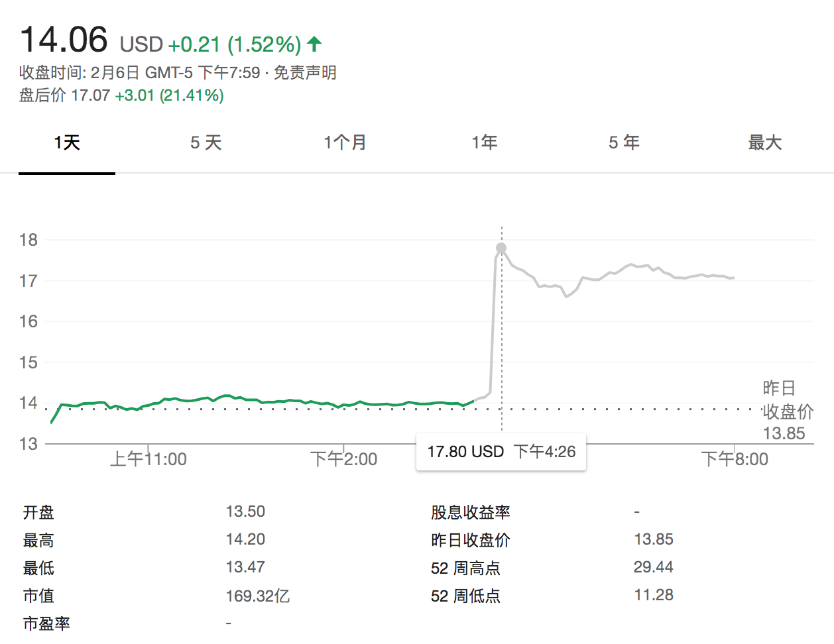Switch to the 5 天 chart range

[x=206, y=142]
